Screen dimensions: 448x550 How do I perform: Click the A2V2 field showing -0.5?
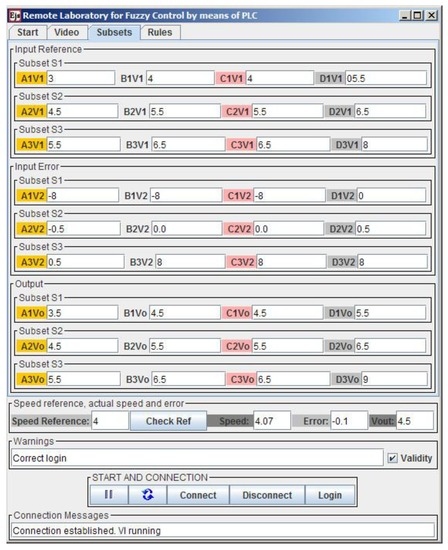pyautogui.click(x=83, y=229)
